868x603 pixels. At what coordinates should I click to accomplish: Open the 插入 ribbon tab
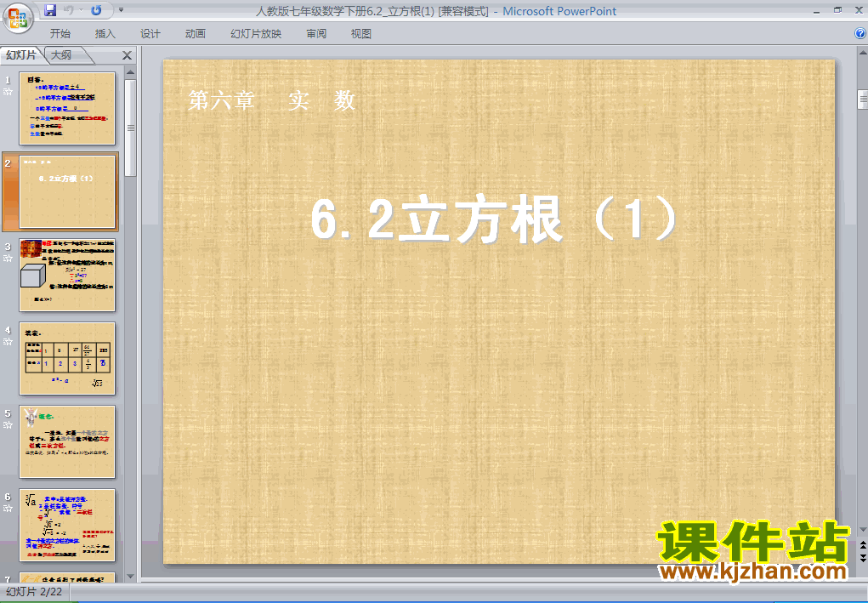[105, 34]
